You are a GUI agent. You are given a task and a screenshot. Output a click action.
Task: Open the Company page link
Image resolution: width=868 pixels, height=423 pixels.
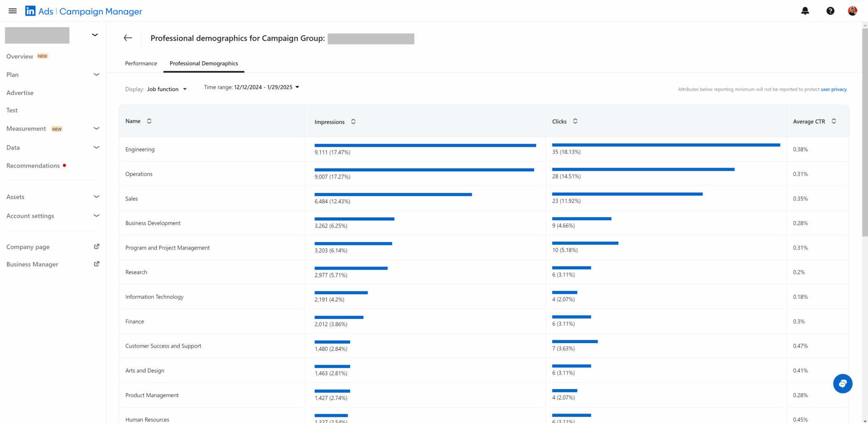pyautogui.click(x=28, y=247)
